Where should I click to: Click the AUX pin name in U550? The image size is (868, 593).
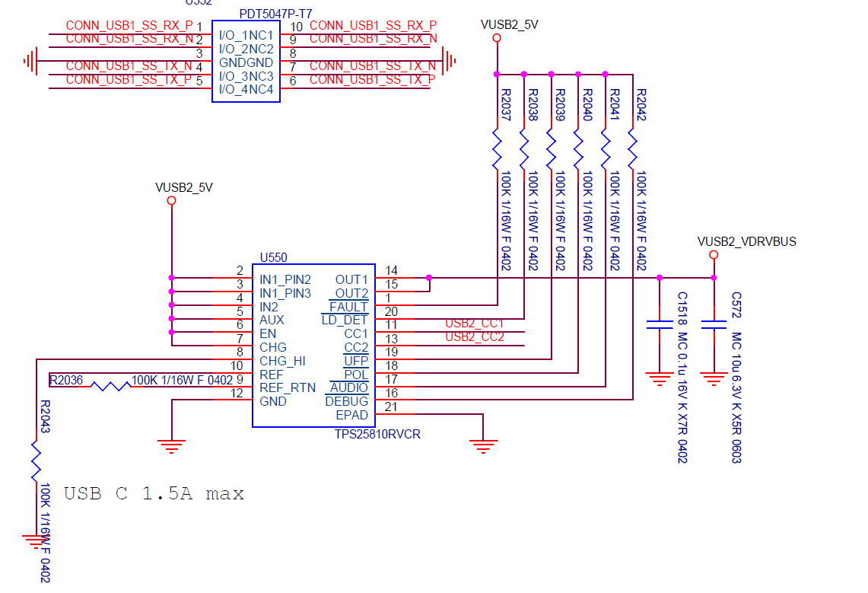tap(272, 320)
